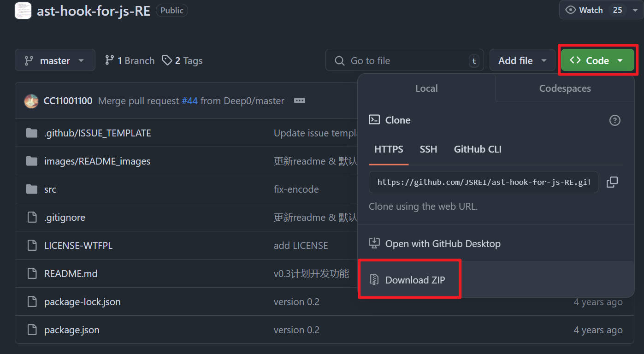Viewport: 644px width, 354px height.
Task: Select the SSH clone option
Action: 428,149
